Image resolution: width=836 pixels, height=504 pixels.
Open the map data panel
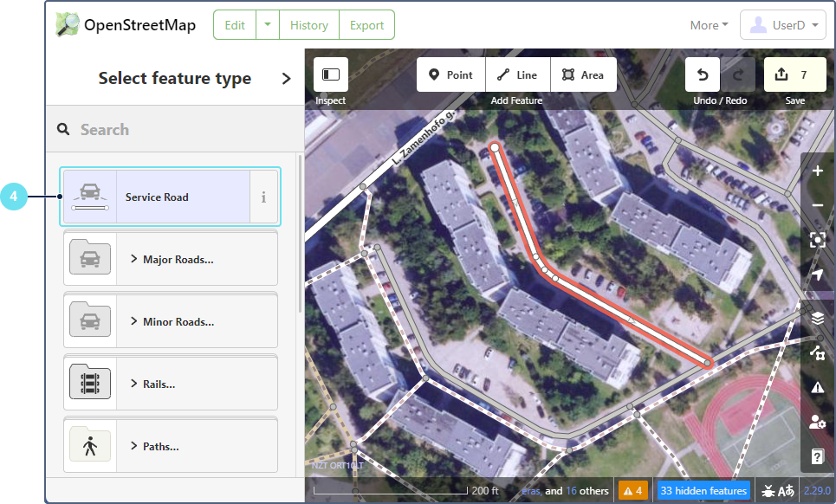[818, 352]
